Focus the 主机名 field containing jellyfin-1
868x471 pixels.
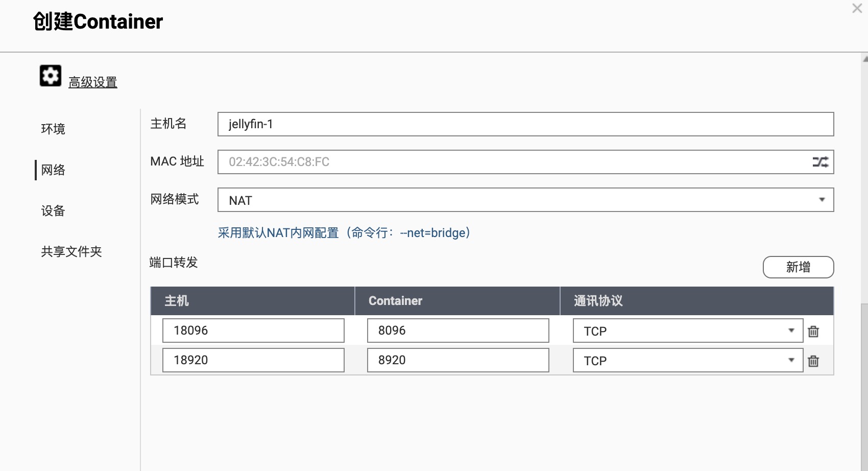[x=525, y=124]
